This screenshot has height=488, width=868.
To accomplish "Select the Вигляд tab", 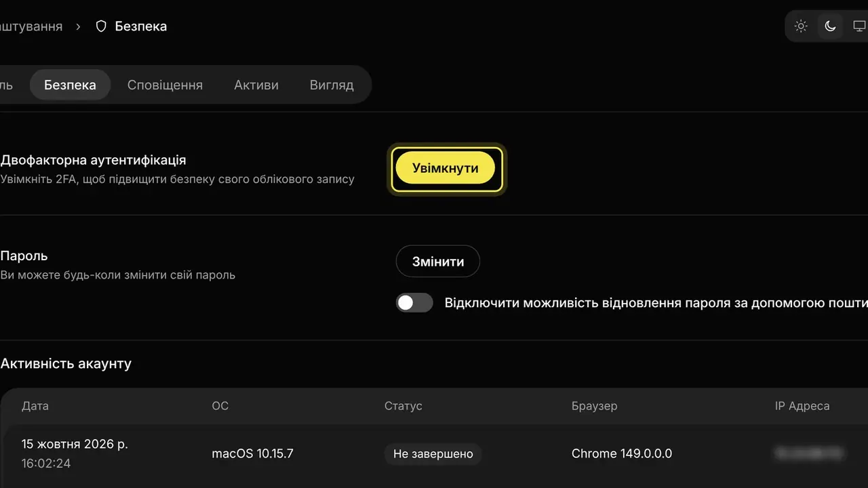I will 332,85.
